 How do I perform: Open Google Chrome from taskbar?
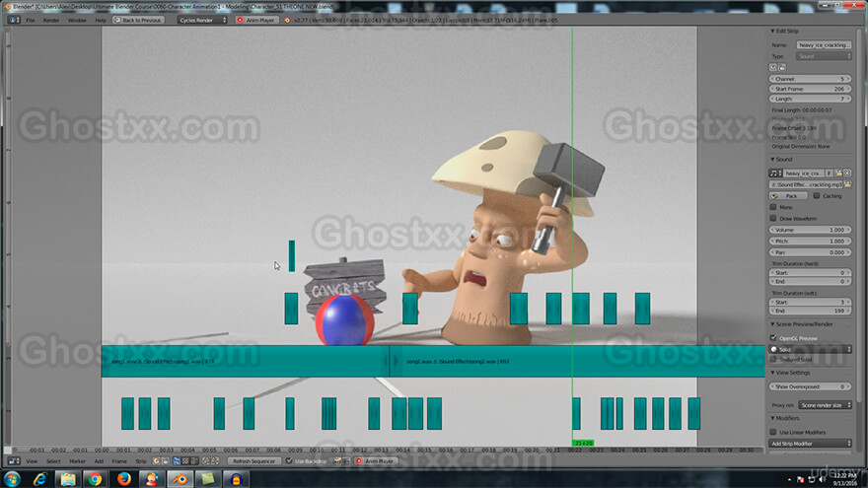tap(96, 478)
